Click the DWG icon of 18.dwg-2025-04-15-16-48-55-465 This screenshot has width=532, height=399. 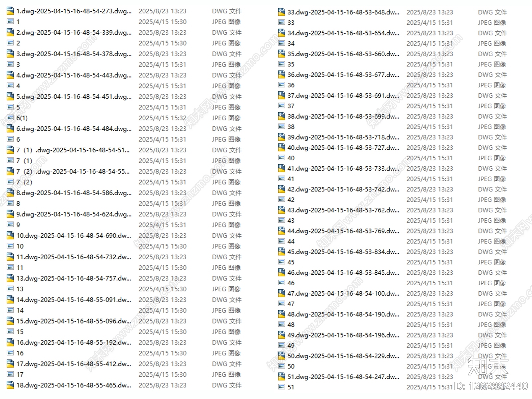pos(10,385)
